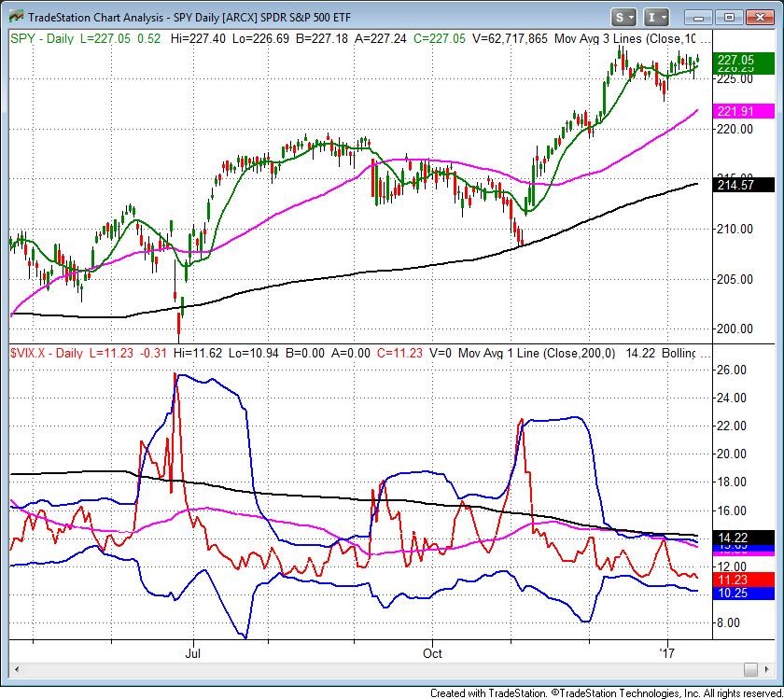This screenshot has width=784, height=699.
Task: Click the green 227.05 price tag on the axis
Action: click(x=743, y=61)
